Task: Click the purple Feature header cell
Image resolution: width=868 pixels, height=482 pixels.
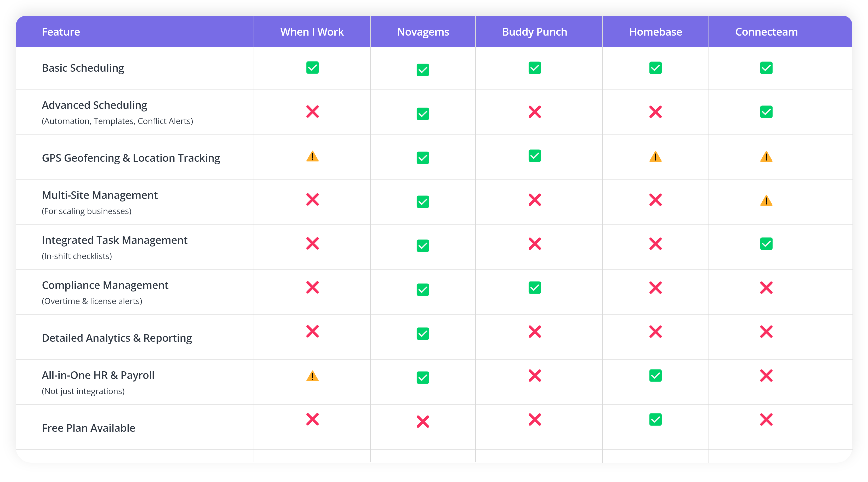Action: 61,31
